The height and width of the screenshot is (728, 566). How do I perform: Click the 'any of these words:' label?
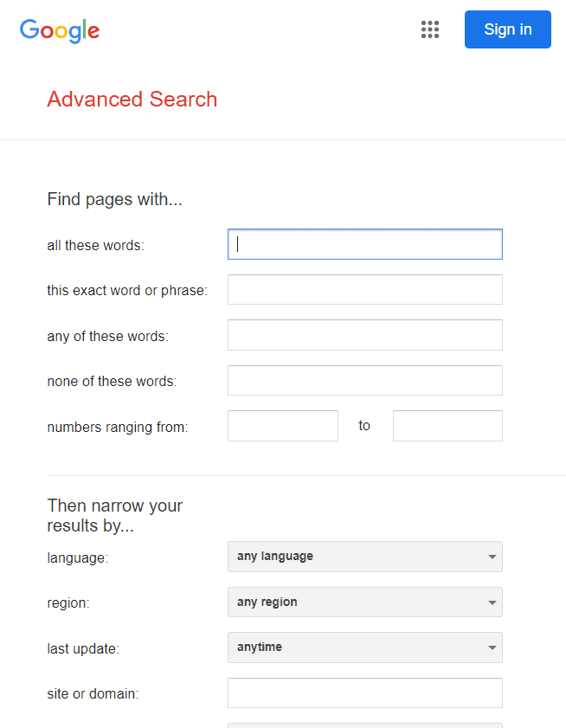pyautogui.click(x=107, y=336)
